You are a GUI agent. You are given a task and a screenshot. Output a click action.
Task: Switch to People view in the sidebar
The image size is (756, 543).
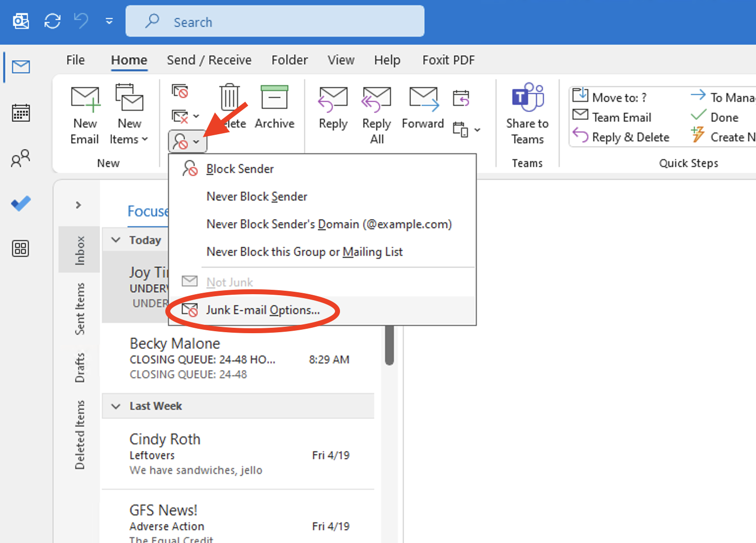point(20,158)
